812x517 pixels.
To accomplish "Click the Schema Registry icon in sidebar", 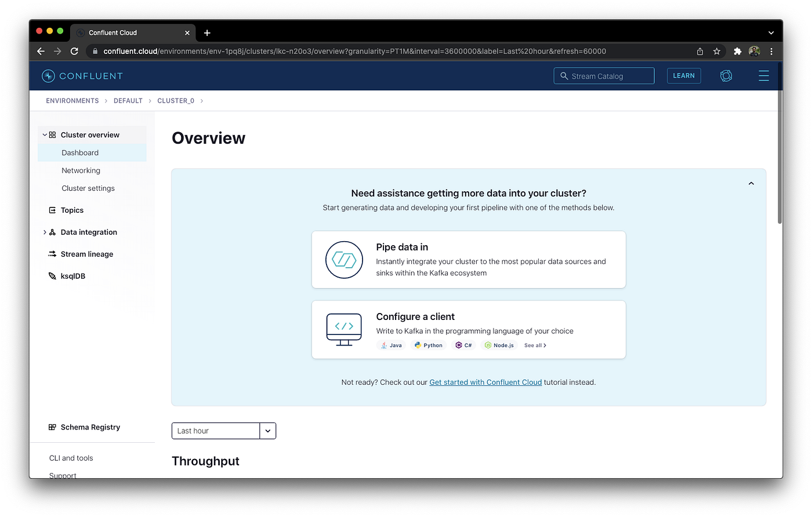I will coord(52,427).
